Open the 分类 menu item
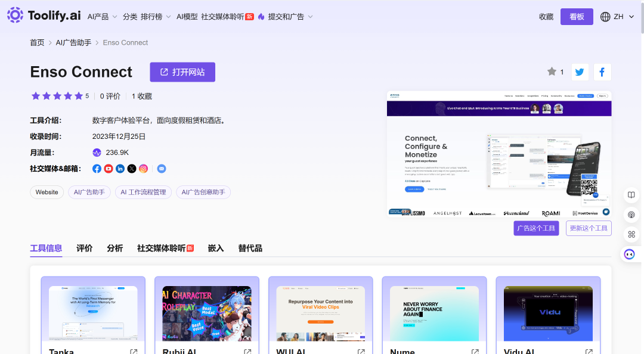The height and width of the screenshot is (354, 644). (130, 17)
